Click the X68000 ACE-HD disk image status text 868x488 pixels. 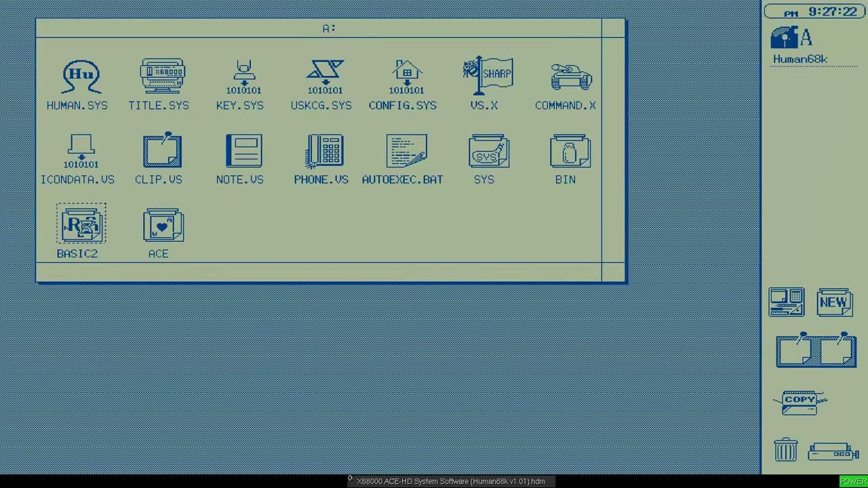point(451,481)
